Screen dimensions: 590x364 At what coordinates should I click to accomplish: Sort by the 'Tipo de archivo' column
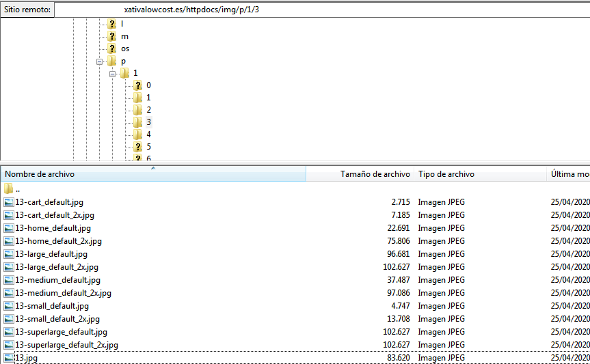[x=480, y=174]
